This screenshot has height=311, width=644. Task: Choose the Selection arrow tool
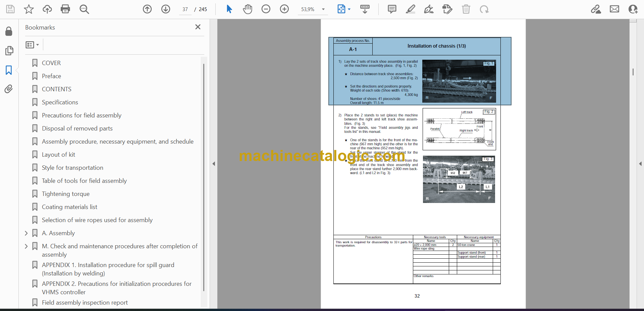(229, 9)
